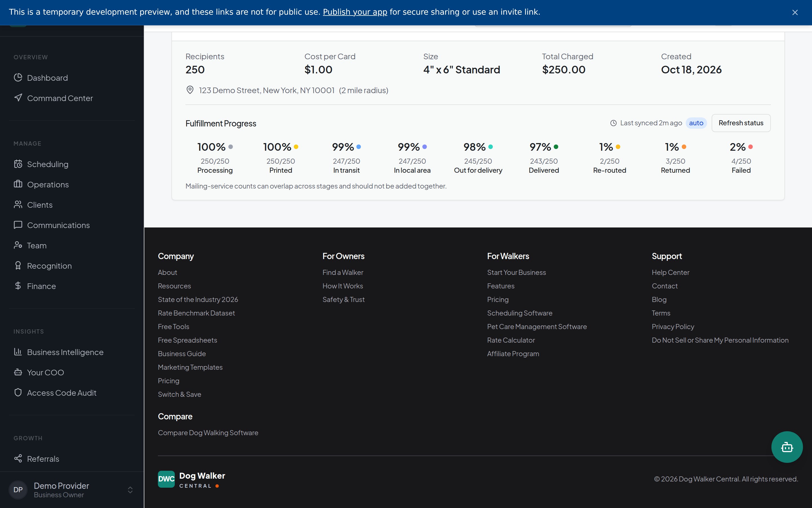Screen dimensions: 812x508
Task: Click the "$250.00" total charged value
Action: coord(564,69)
